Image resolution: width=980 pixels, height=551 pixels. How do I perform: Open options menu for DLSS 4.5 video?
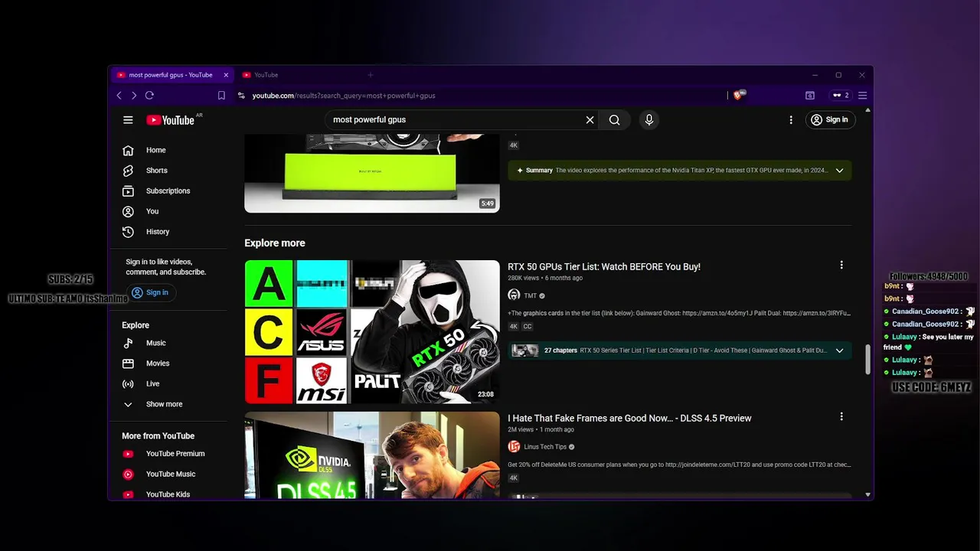(x=841, y=416)
